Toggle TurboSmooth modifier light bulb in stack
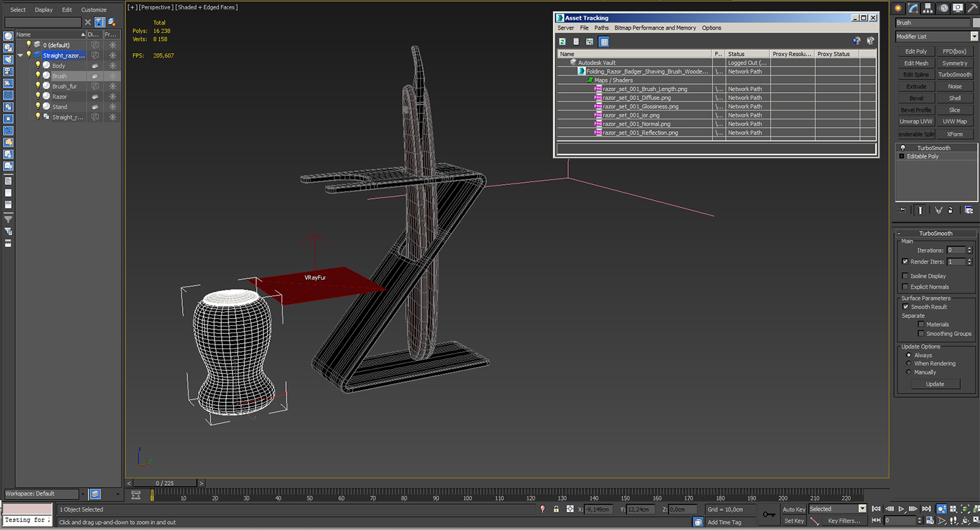The width and height of the screenshot is (980, 530). tap(903, 148)
